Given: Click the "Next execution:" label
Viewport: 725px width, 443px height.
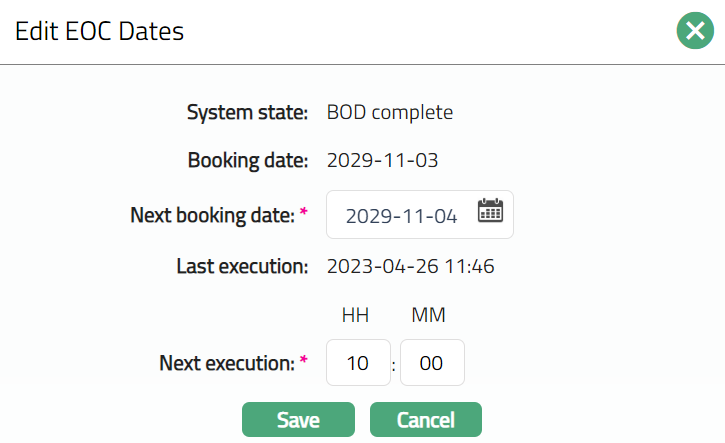Looking at the screenshot, I should [x=227, y=363].
